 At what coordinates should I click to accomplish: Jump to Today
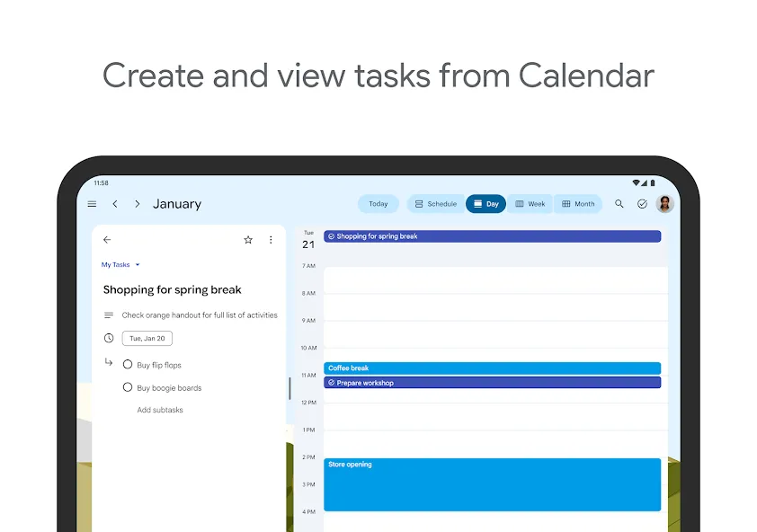click(378, 204)
